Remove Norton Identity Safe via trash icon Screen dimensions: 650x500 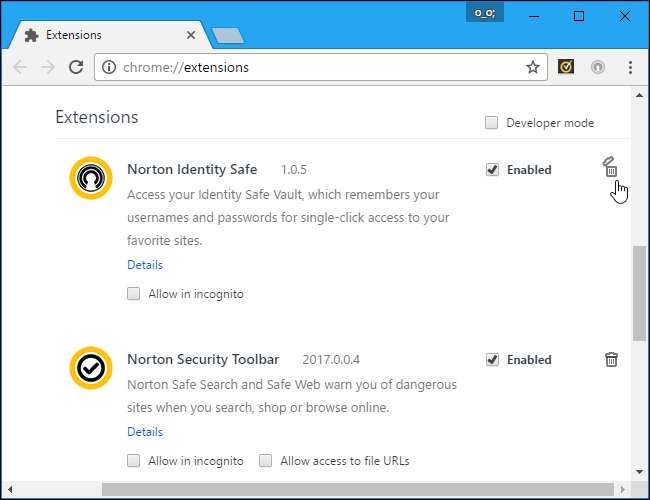pos(610,168)
